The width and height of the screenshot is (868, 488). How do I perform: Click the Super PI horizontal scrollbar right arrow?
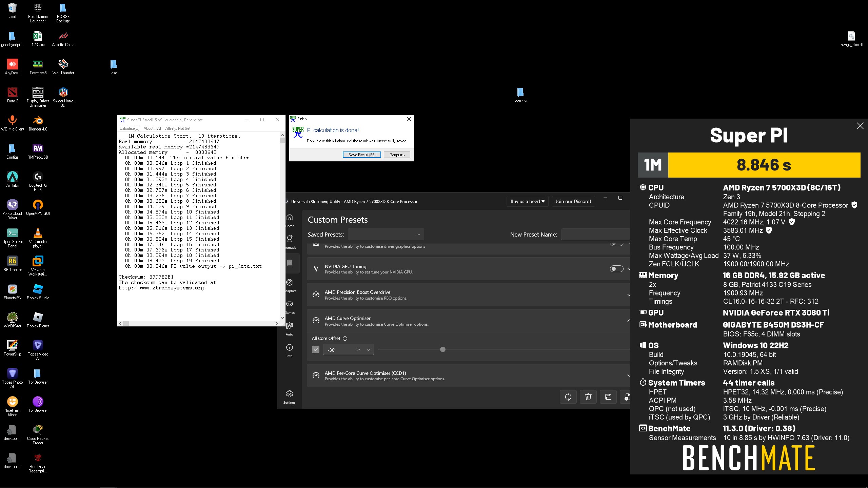277,323
